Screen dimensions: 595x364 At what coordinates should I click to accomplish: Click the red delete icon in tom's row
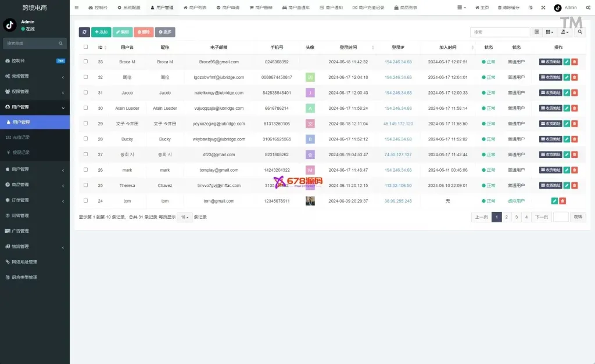click(x=562, y=201)
